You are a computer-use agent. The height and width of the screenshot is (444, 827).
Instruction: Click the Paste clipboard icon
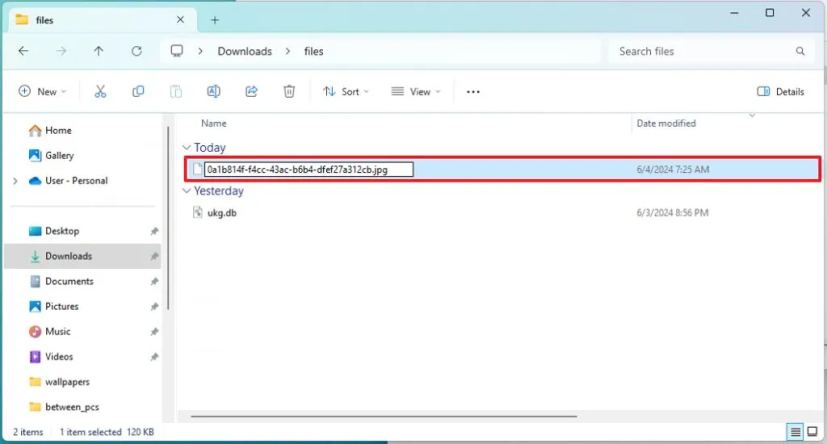click(176, 91)
